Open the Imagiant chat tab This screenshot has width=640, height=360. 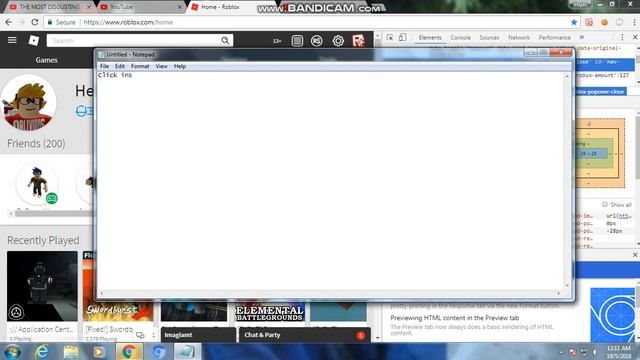click(198, 335)
